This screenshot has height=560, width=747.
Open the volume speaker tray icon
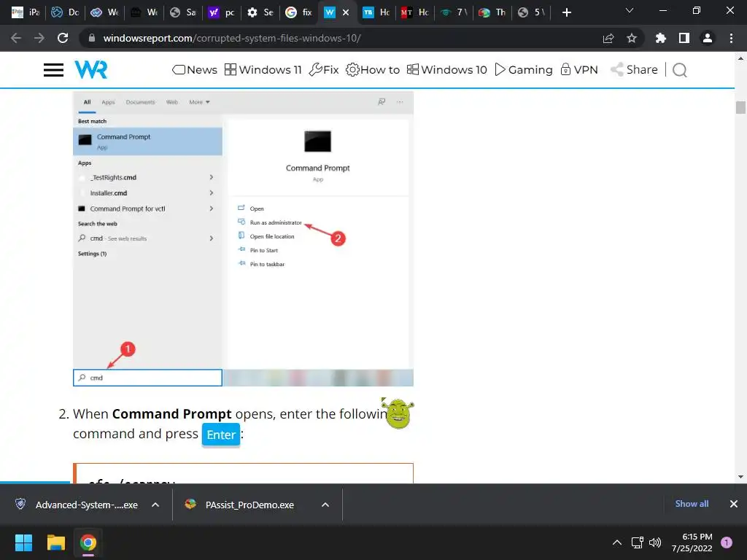[x=656, y=542]
